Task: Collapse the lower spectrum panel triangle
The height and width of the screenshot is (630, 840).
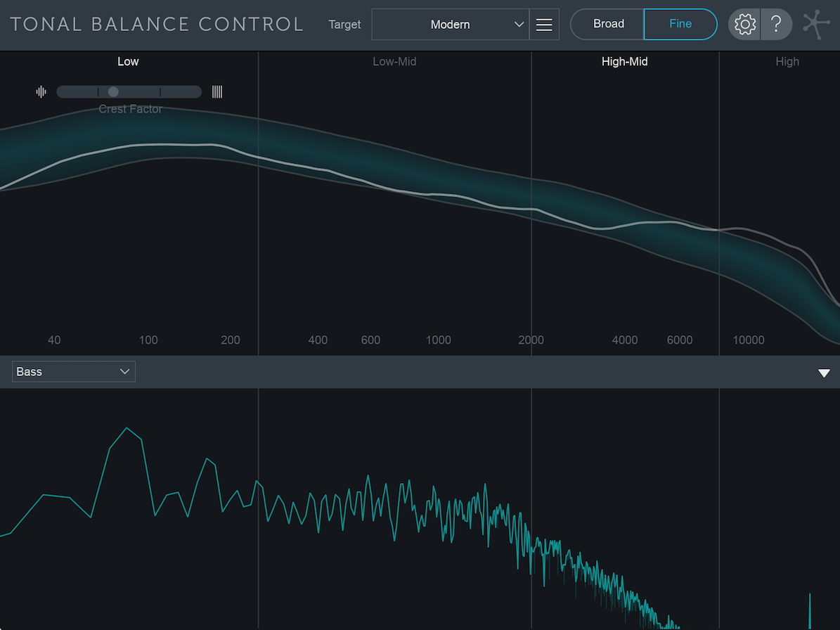Action: coord(824,373)
